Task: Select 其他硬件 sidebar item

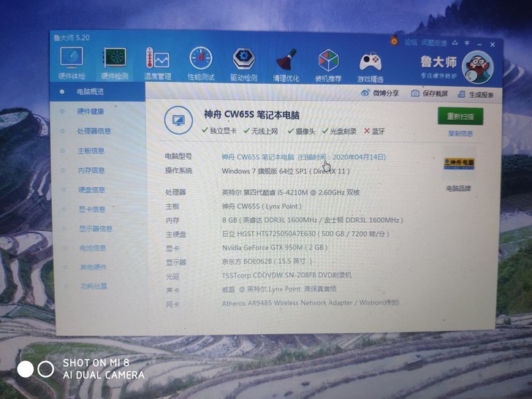Action: tap(94, 267)
